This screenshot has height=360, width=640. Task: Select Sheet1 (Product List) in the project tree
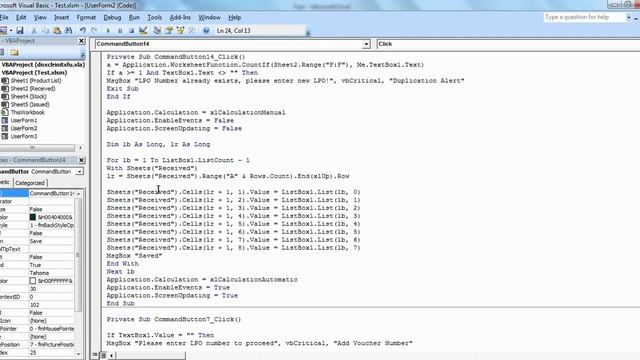coord(36,80)
